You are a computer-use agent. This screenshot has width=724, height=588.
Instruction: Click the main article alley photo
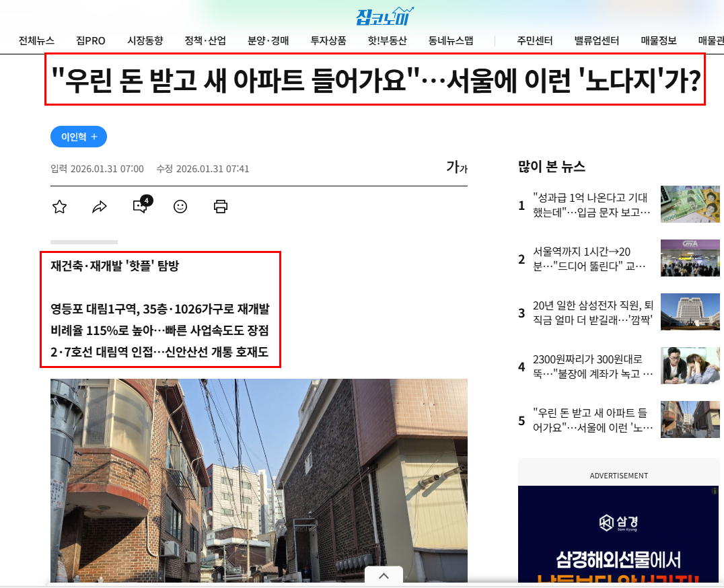point(259,480)
